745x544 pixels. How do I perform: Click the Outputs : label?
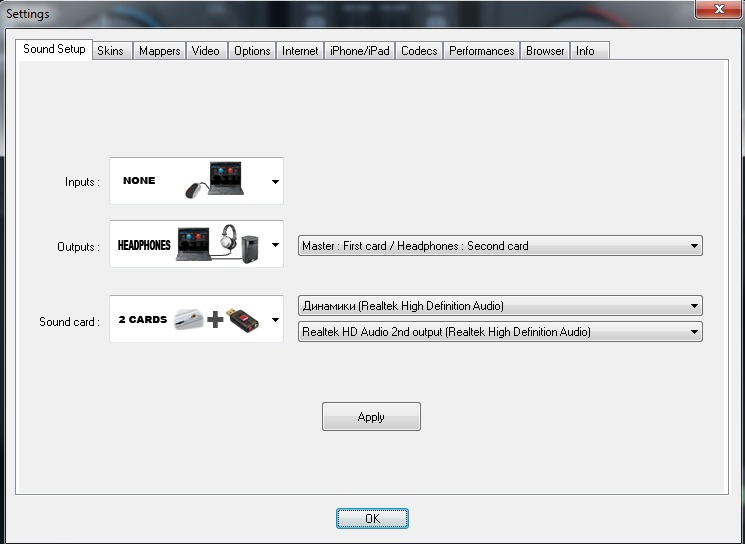78,247
